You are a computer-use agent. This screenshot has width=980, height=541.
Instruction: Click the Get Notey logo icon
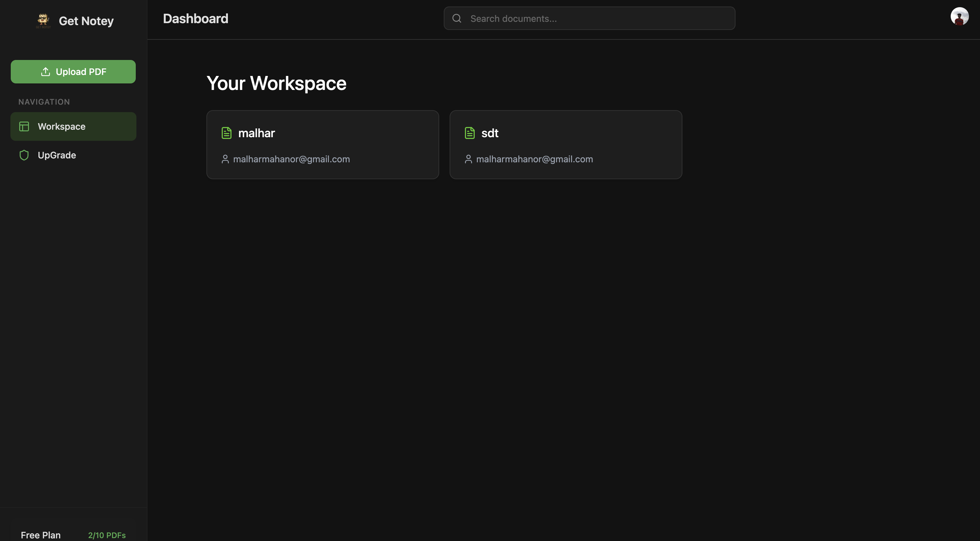pyautogui.click(x=43, y=21)
